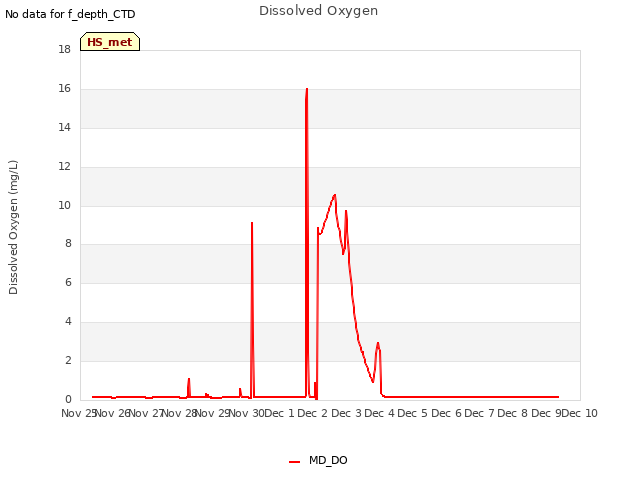
Task: Click the y-axis value 8
Action: (68, 244)
